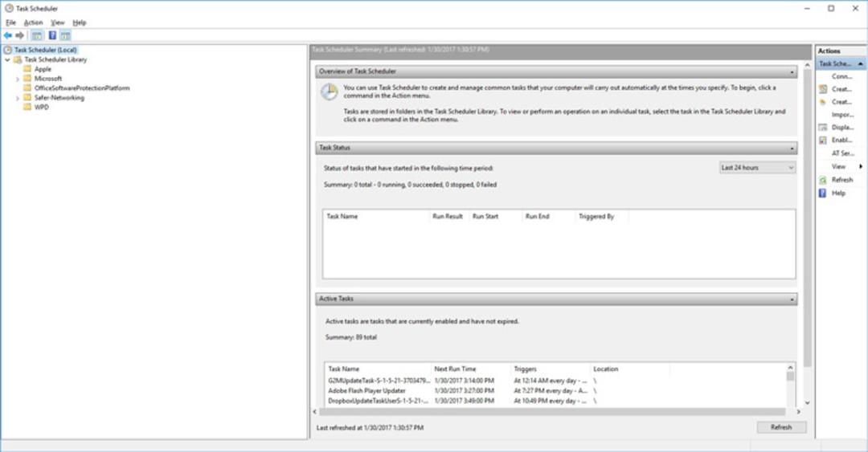Collapse the Task Scheduler Library node

coord(7,59)
